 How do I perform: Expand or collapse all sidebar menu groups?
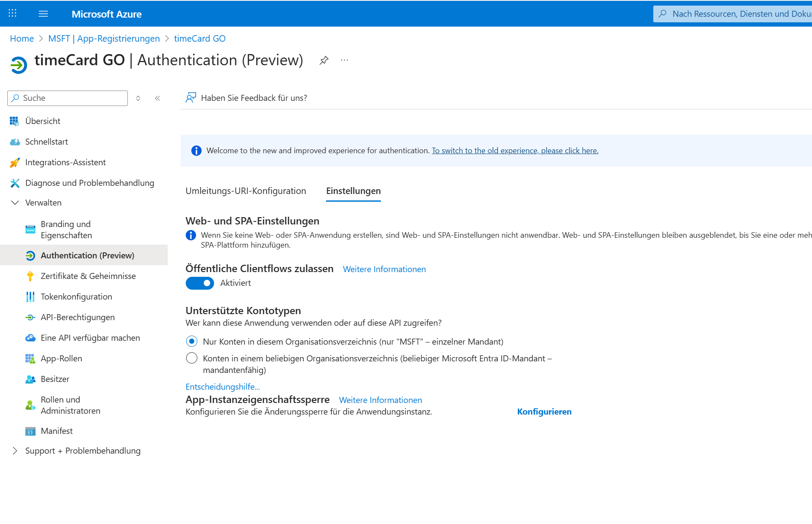tap(138, 98)
